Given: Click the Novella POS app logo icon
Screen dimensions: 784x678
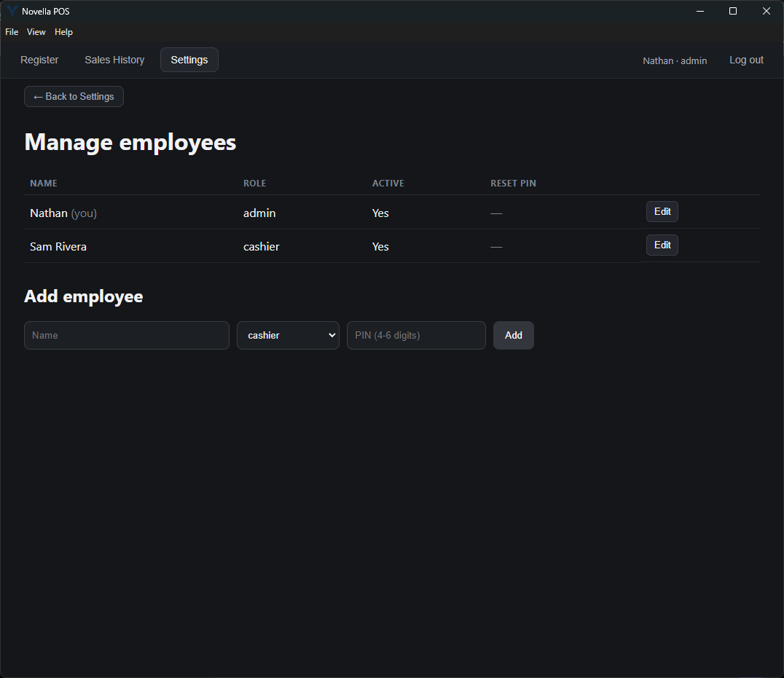Looking at the screenshot, I should point(12,11).
